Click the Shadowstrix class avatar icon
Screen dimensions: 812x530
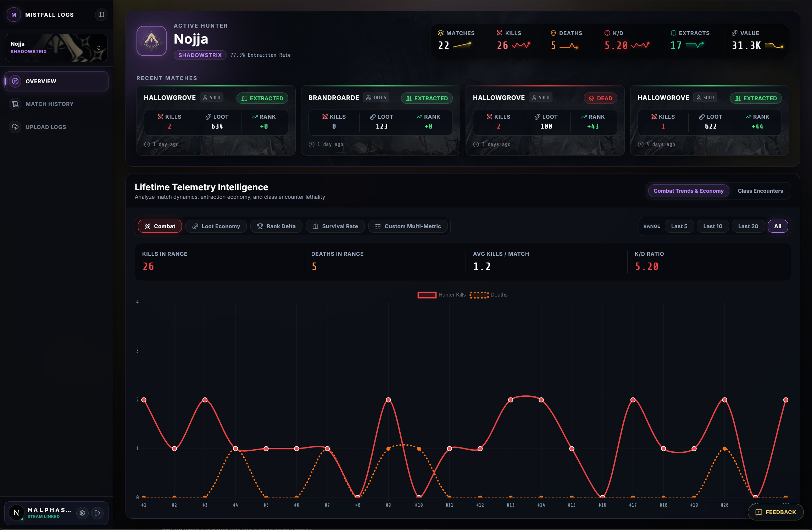[x=151, y=41]
